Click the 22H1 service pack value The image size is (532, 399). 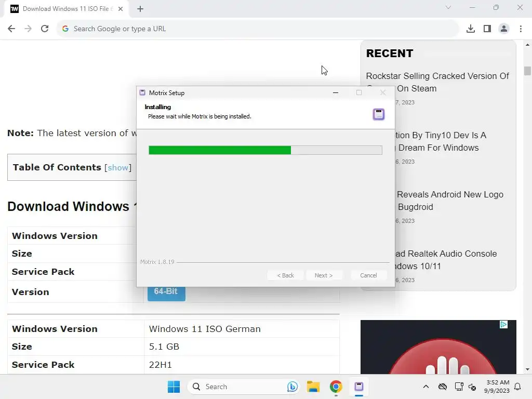(x=161, y=365)
